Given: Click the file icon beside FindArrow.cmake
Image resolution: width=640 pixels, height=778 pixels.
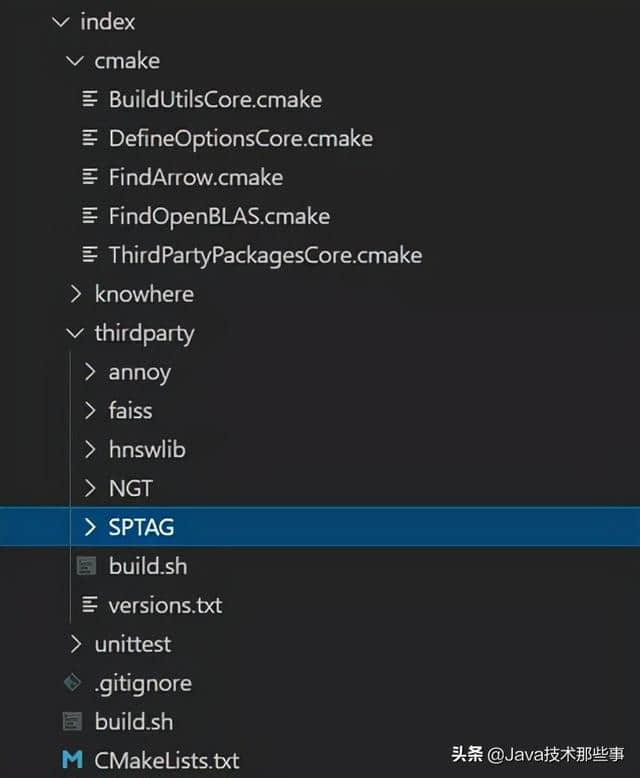Looking at the screenshot, I should pyautogui.click(x=91, y=177).
